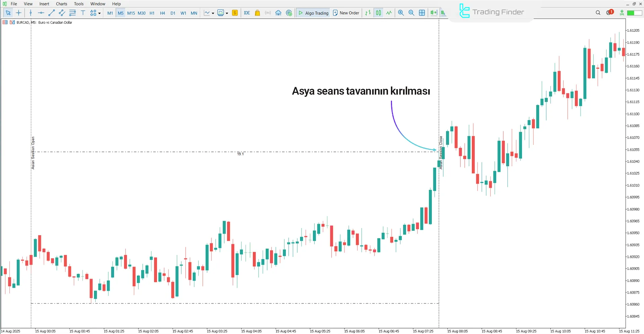Open the search magnifier in toolbar
644x334 pixels.
(x=598, y=13)
